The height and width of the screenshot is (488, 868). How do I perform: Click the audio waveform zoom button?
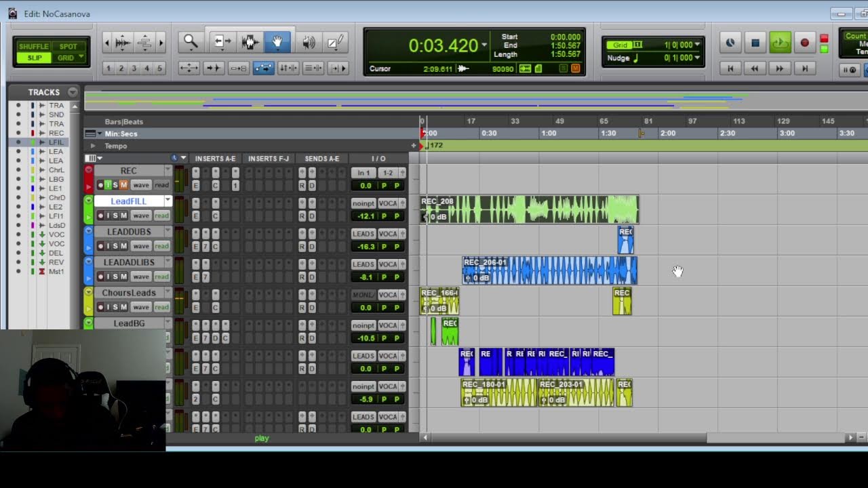tap(123, 43)
